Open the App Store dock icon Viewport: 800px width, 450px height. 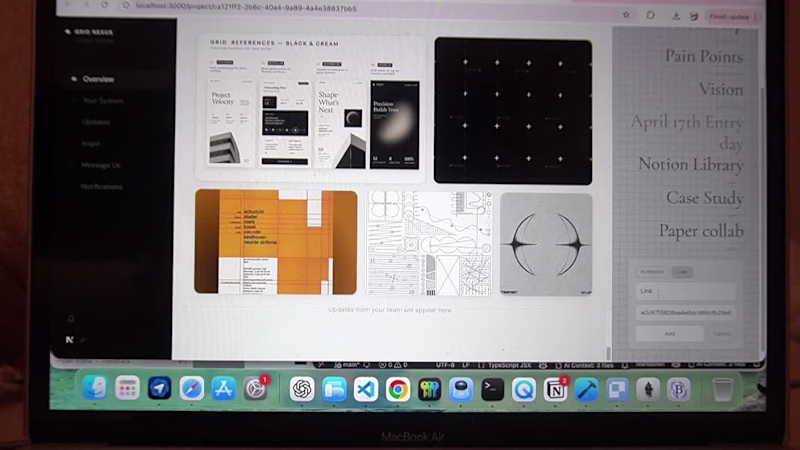[x=223, y=389]
